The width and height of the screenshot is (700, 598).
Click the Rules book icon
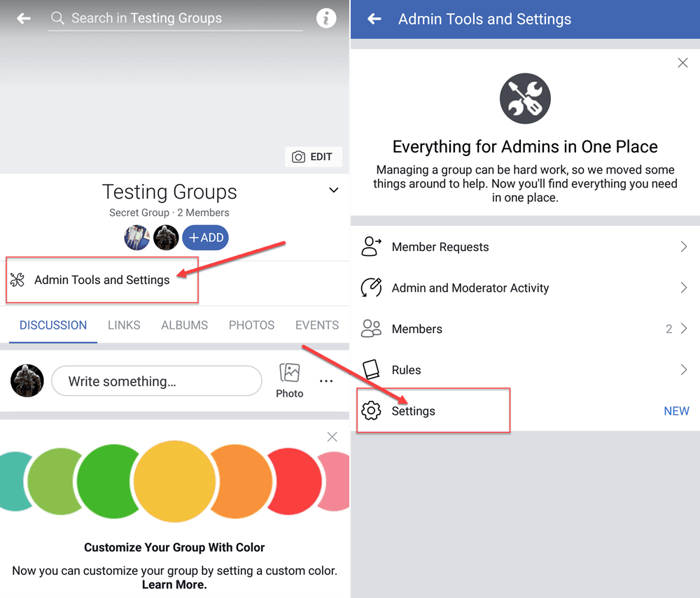coord(371,370)
